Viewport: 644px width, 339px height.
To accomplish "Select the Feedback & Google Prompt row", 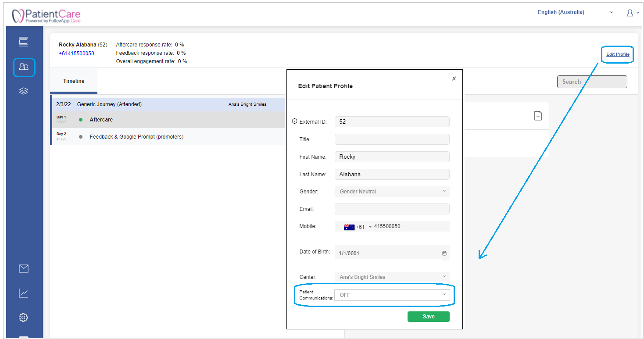I will click(168, 136).
